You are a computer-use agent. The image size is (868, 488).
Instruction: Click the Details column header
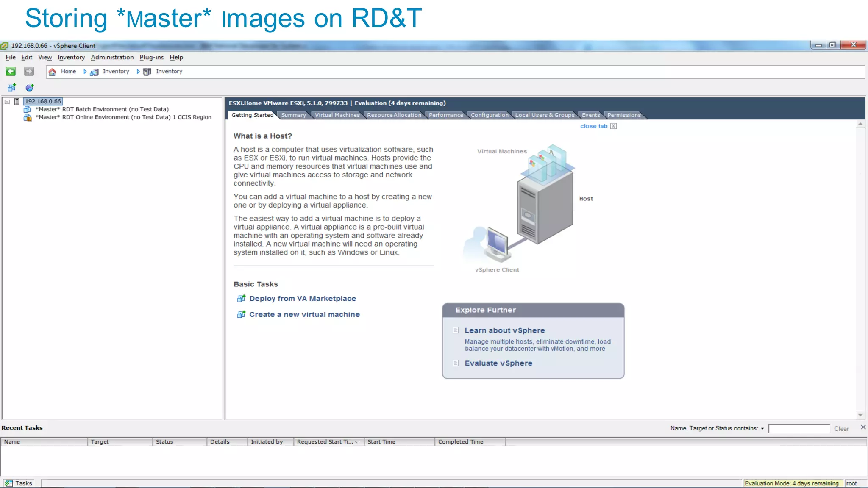(x=227, y=442)
